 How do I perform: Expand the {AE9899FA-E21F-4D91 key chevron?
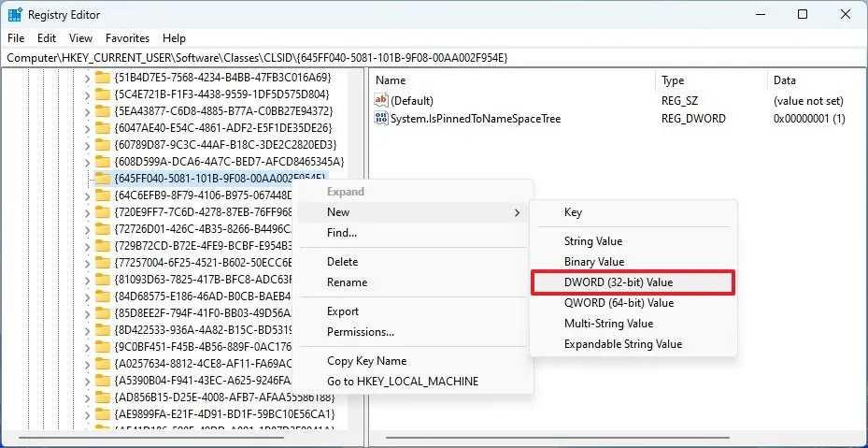pos(87,414)
